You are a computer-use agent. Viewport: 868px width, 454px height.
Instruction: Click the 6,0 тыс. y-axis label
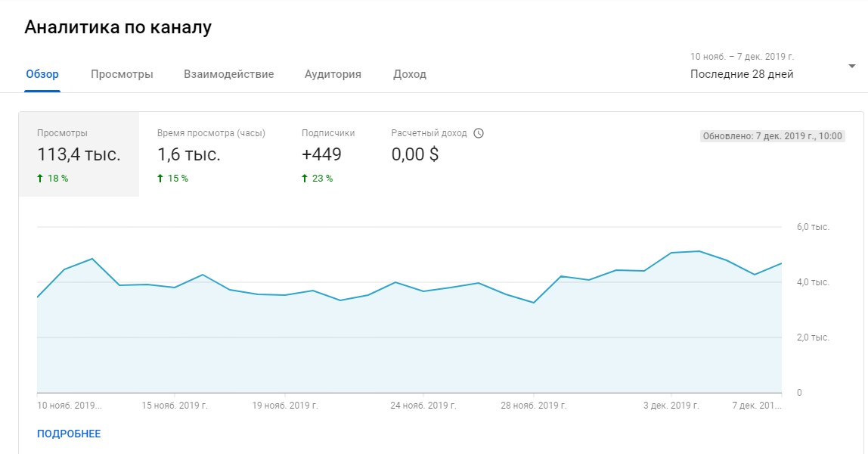coord(813,227)
